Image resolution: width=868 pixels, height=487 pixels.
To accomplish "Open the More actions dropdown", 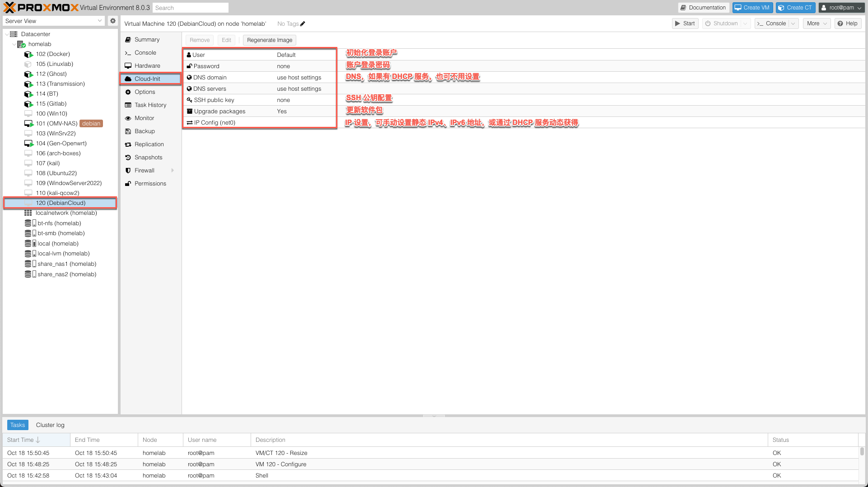I will click(817, 23).
